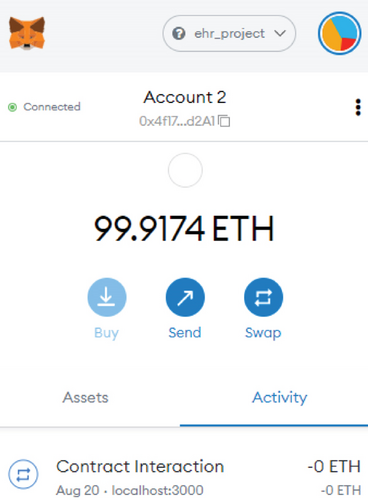Click the green Connected status indicator
This screenshot has width=368, height=500.
pos(12,107)
